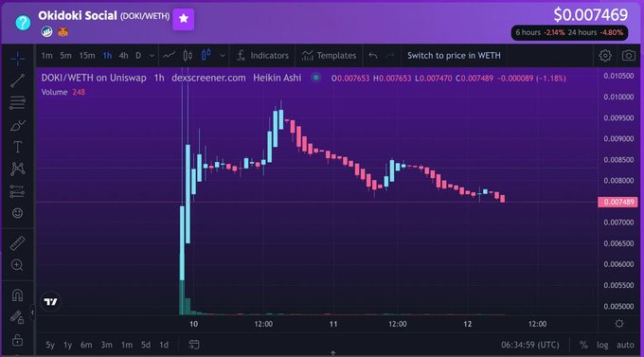This screenshot has height=357, width=644.
Task: Click the question mark token logo
Action: 23,22
